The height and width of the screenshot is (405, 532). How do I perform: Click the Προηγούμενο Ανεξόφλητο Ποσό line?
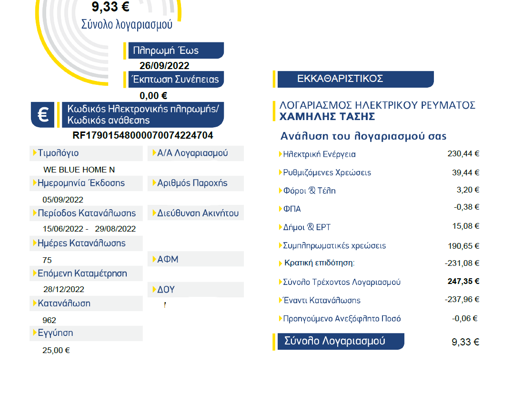click(x=342, y=319)
